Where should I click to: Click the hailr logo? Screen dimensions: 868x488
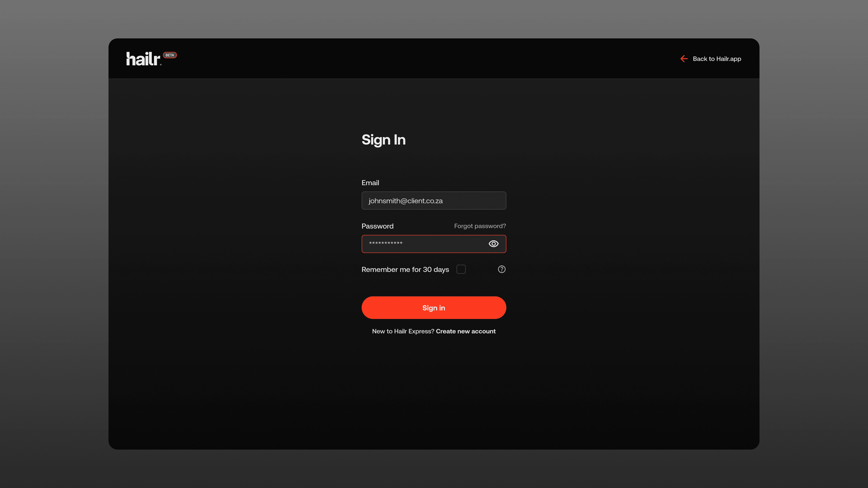tap(143, 59)
